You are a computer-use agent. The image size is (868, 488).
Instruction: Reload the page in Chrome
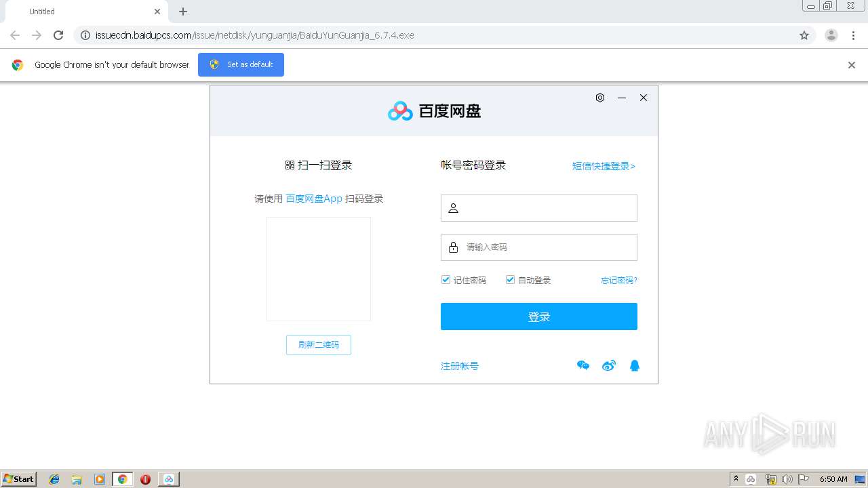58,35
